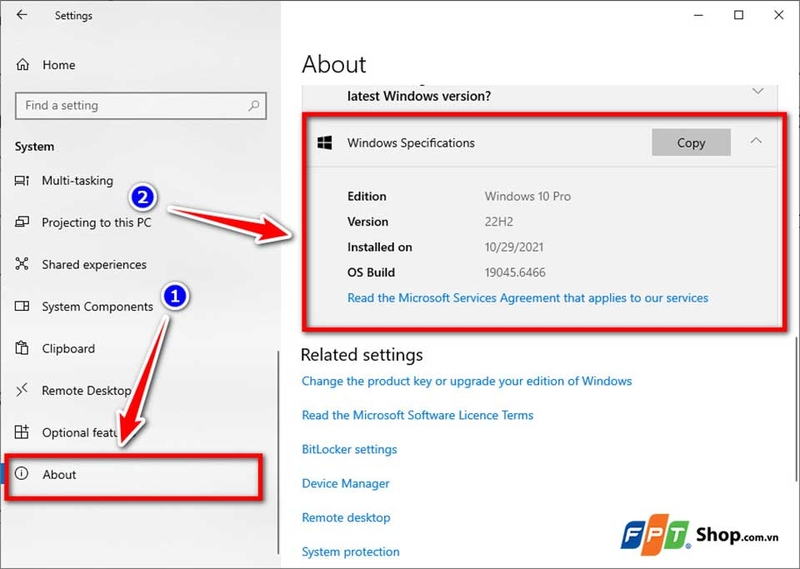Open Remote desktop related setting link
The height and width of the screenshot is (569, 800).
point(346,518)
